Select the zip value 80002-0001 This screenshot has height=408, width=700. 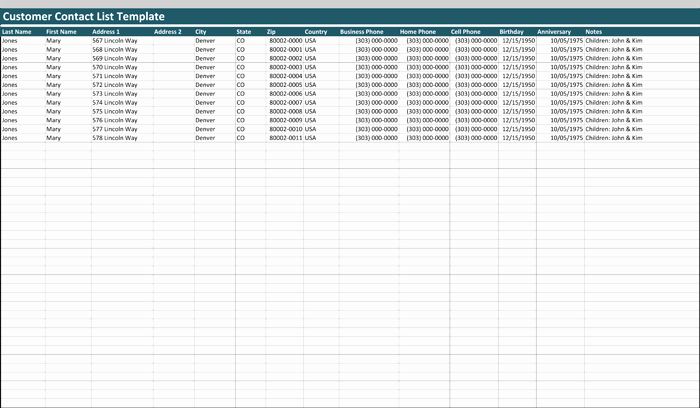coord(286,50)
